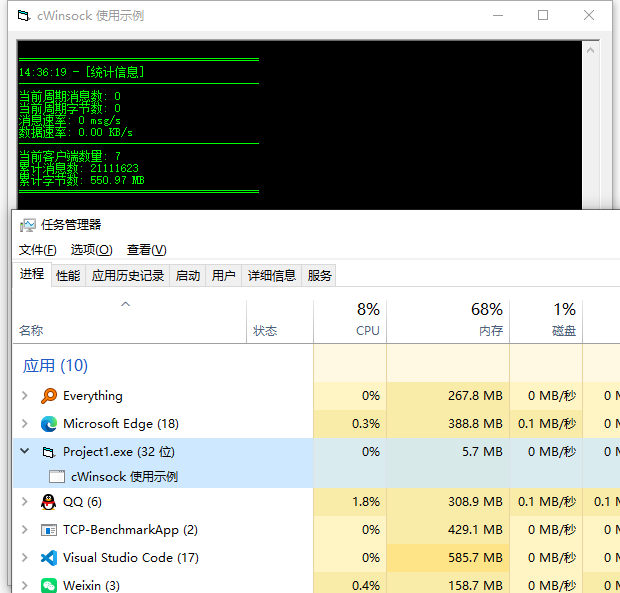Click the 消息速率 0 msg/s line

(x=70, y=121)
